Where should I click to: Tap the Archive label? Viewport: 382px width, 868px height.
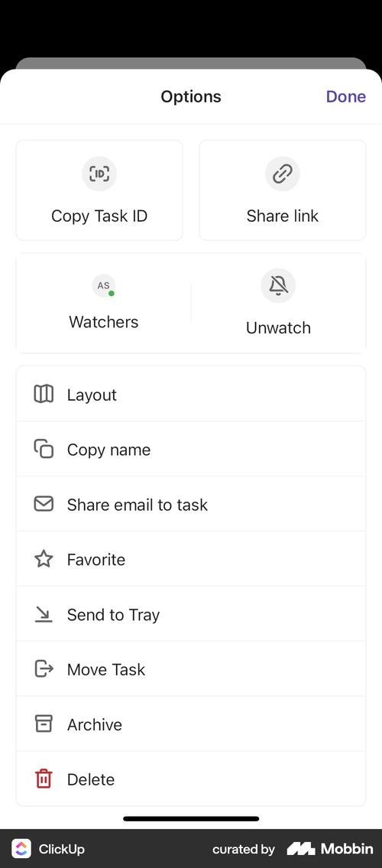95,724
